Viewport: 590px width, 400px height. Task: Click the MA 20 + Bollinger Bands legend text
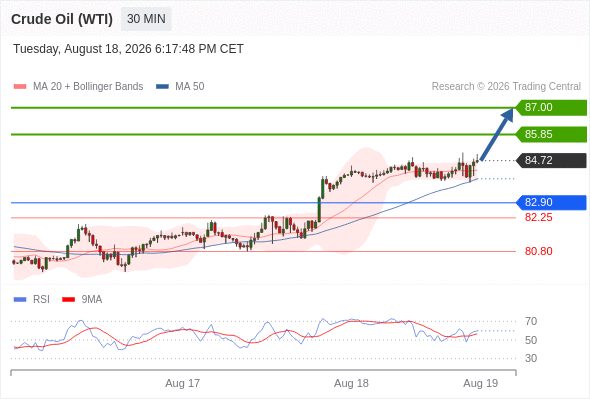coord(88,87)
